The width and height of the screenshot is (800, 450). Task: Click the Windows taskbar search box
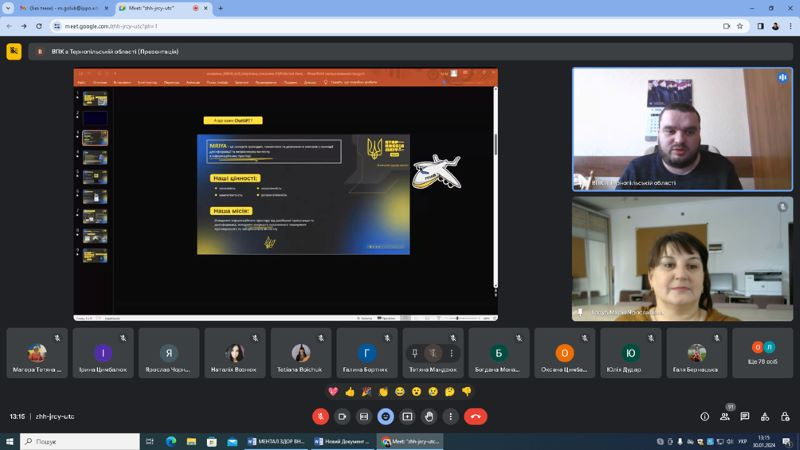80,441
